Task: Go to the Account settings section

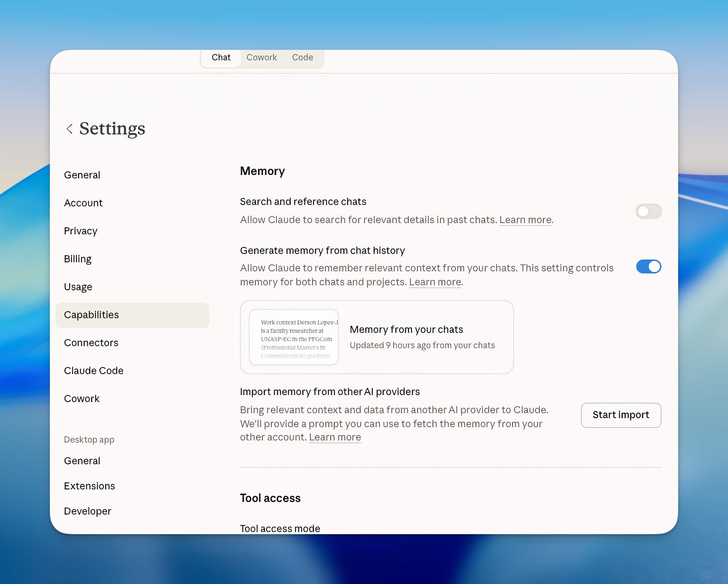Action: click(83, 203)
